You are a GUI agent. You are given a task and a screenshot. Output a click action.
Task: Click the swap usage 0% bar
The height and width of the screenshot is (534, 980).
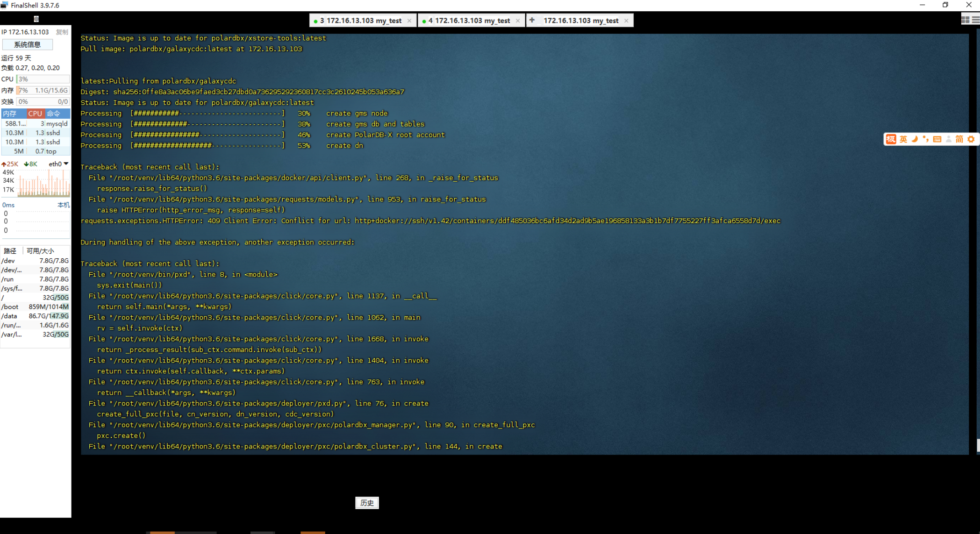tap(43, 101)
